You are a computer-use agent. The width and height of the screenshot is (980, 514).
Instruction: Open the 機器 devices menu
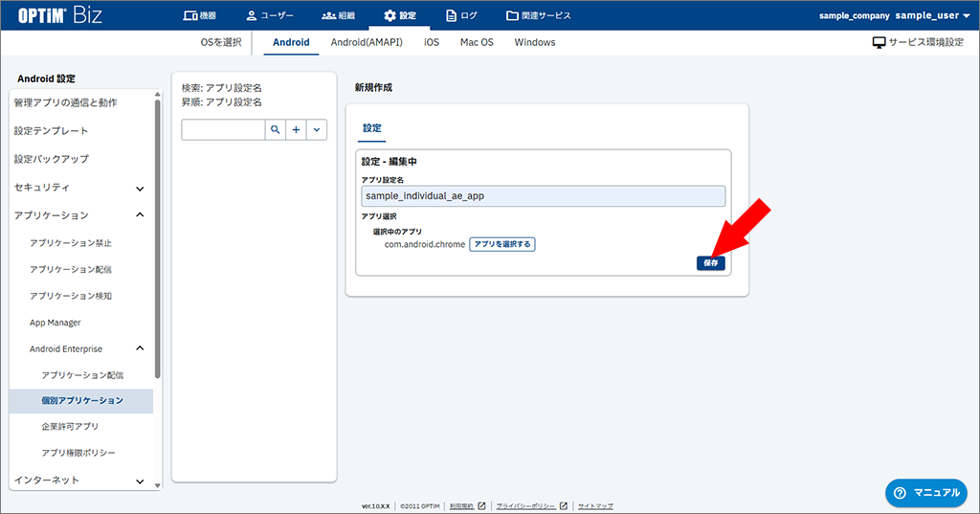[x=199, y=15]
